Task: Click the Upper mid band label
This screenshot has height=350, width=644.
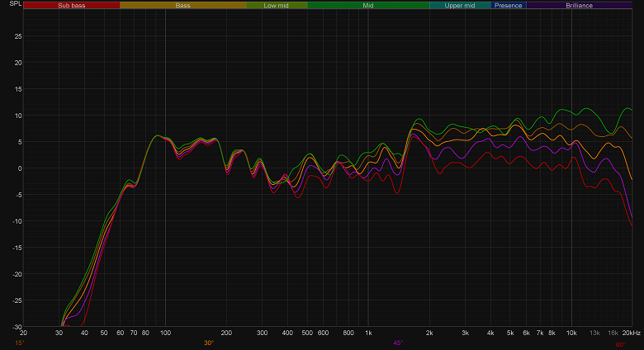Action: click(460, 5)
